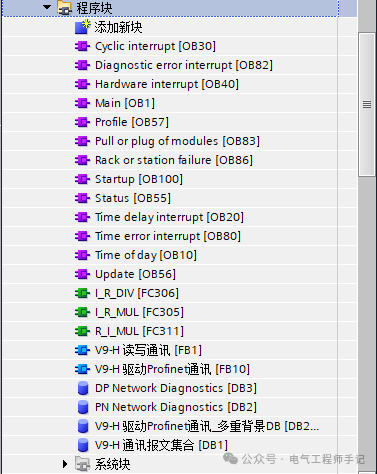Click the Time error interrupt OB80 icon
Screen dimensions: 377x474
tap(82, 236)
